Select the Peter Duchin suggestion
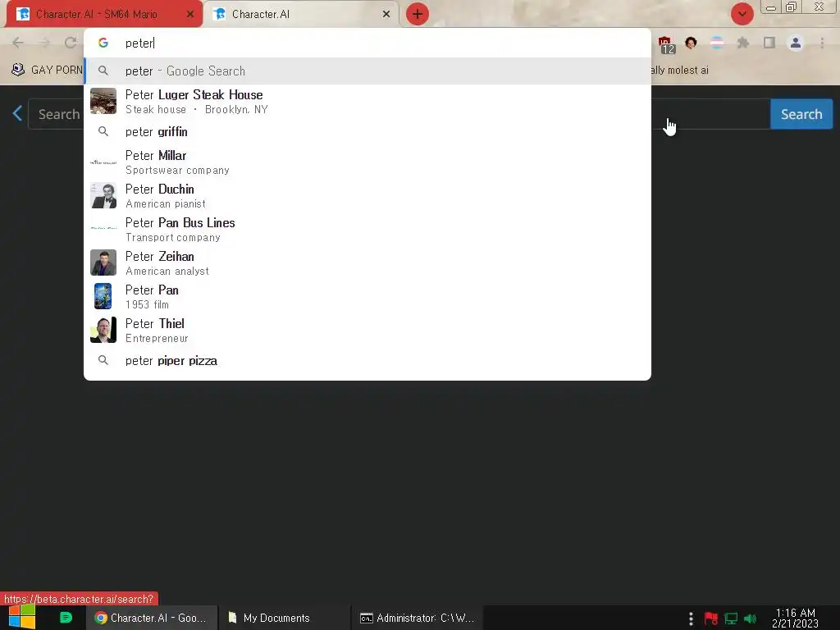This screenshot has height=630, width=840. click(367, 195)
